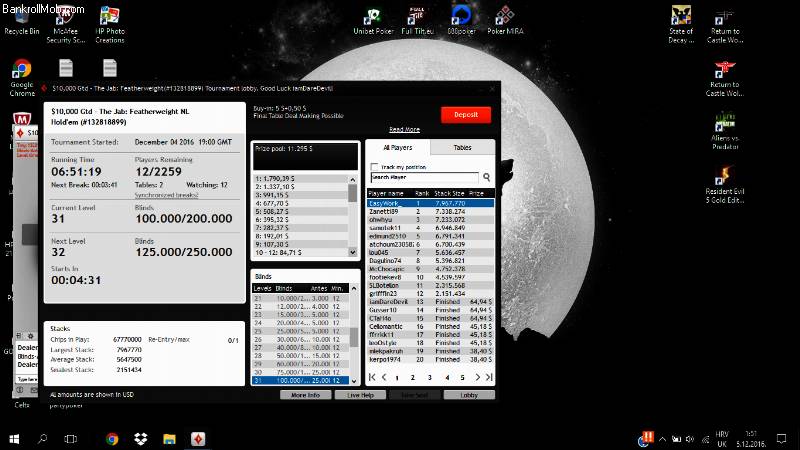Open 888poker desktop shortcut

pyautogui.click(x=461, y=21)
